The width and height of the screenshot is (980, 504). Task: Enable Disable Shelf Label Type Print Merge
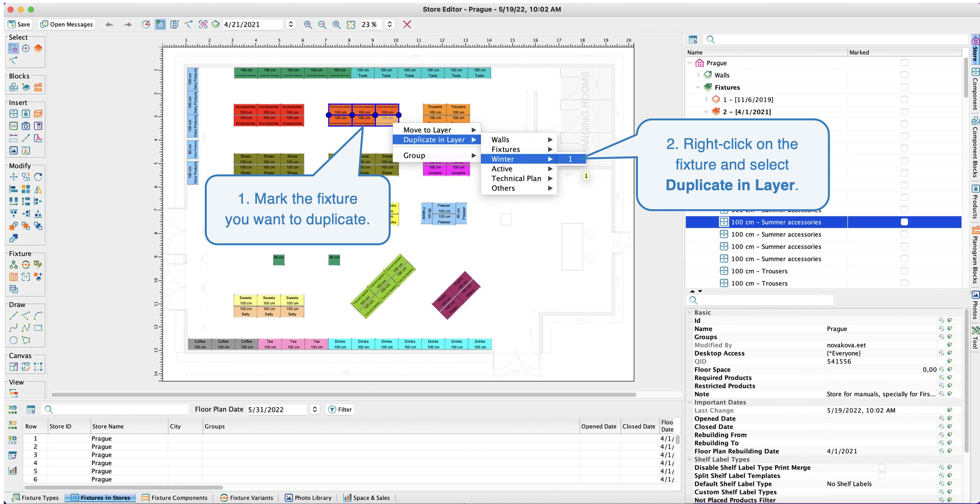[882, 467]
